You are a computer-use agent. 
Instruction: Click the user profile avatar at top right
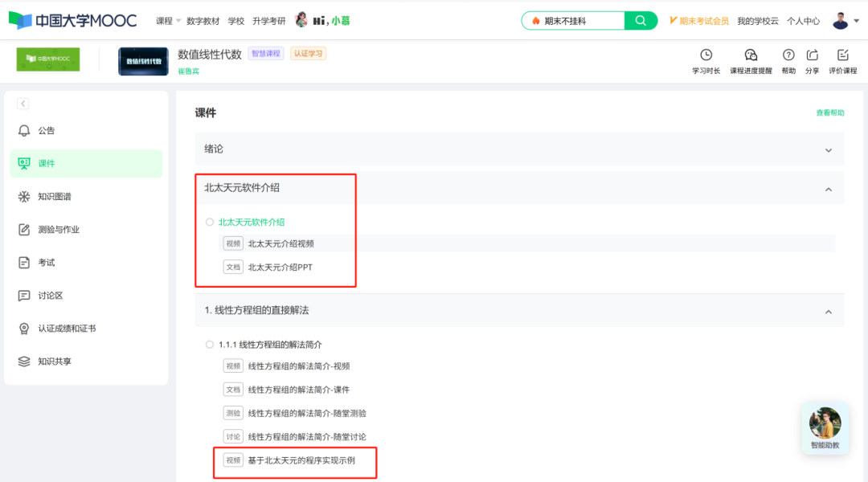point(840,21)
